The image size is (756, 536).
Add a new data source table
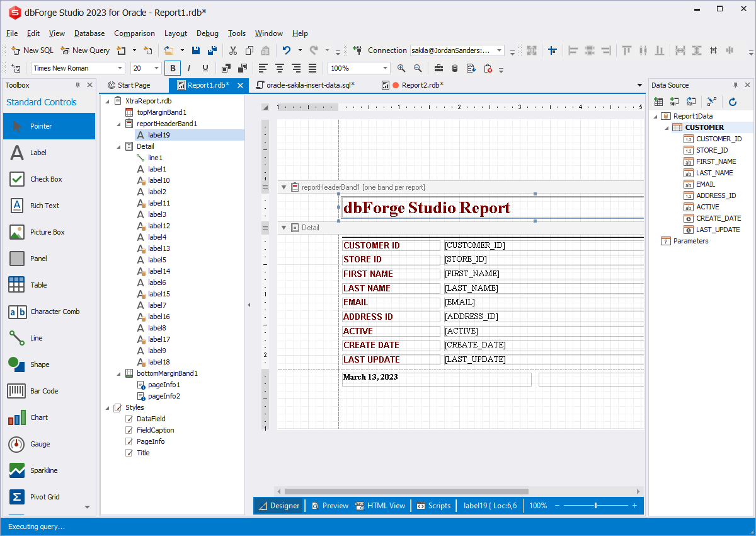click(658, 101)
